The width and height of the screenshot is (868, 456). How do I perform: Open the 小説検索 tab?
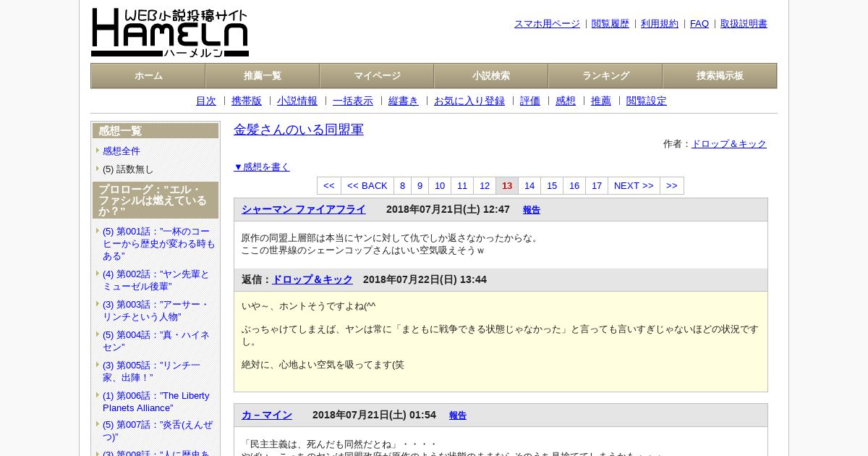point(491,76)
